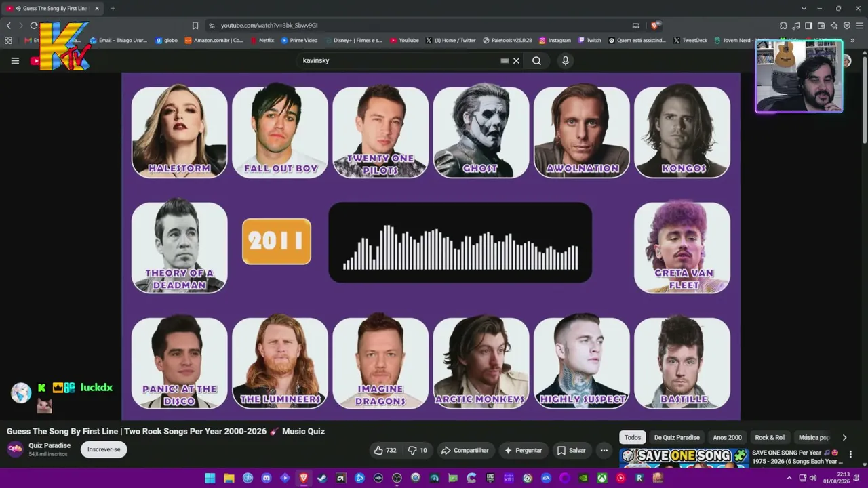Image resolution: width=868 pixels, height=488 pixels.
Task: Click the YouTube search magnifier button
Action: click(x=536, y=60)
